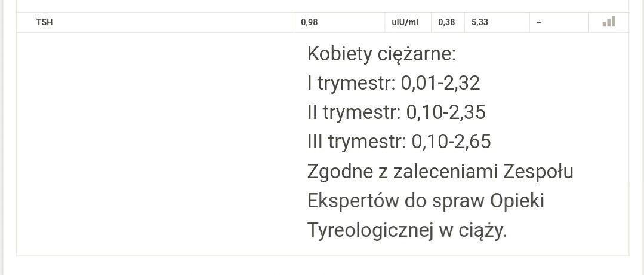Click the "Kobiety ciężarne:" heading
This screenshot has height=275, width=644.
[381, 54]
